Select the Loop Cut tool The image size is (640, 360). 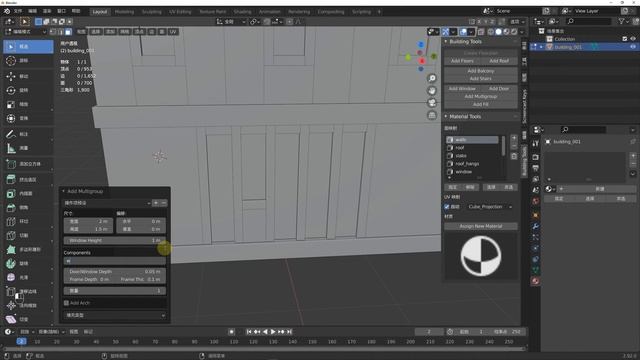[28, 221]
